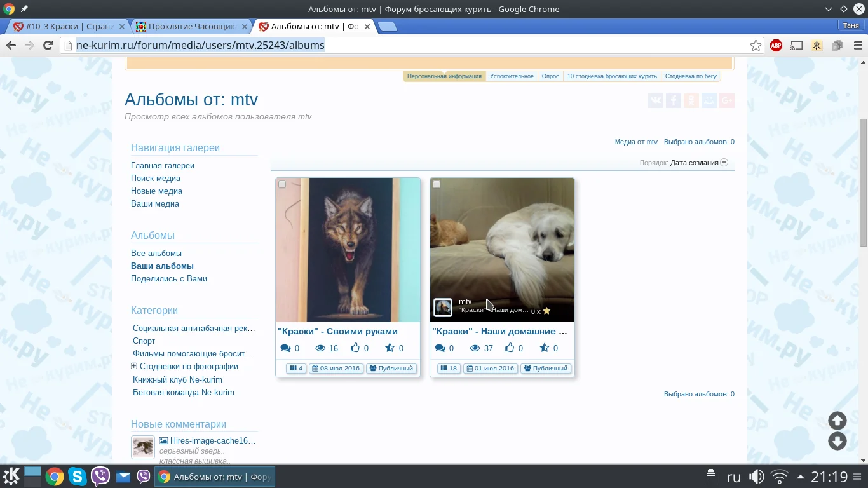
Task: Reload the page with the refresh icon
Action: tap(48, 46)
